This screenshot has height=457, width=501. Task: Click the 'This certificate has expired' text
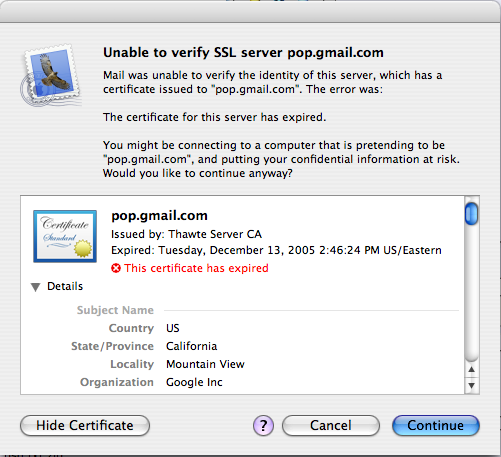tap(196, 268)
